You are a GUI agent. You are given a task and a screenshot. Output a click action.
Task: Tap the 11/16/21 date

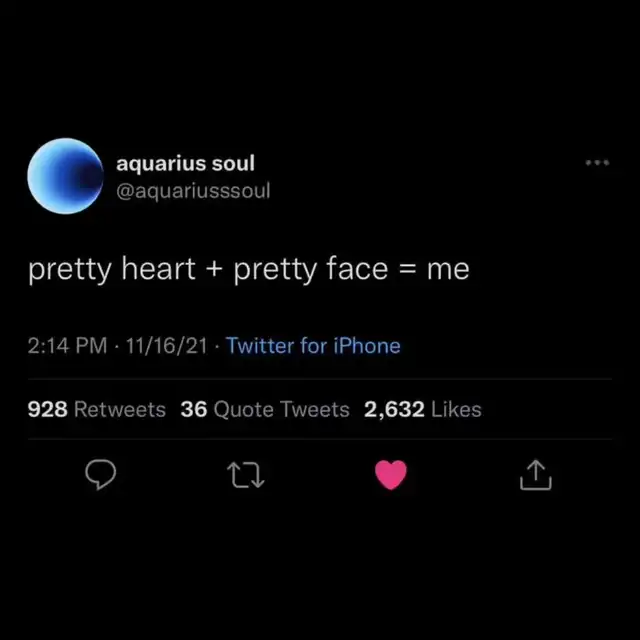coord(167,346)
